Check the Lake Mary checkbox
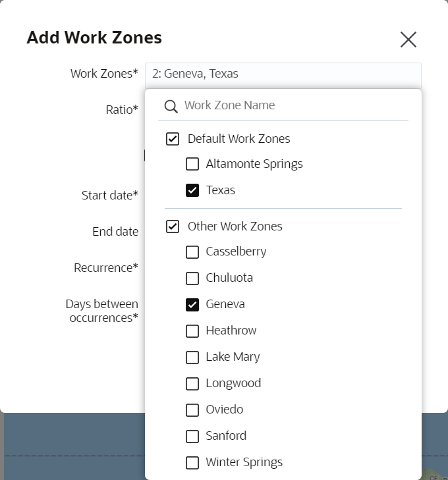The width and height of the screenshot is (448, 480). (192, 357)
